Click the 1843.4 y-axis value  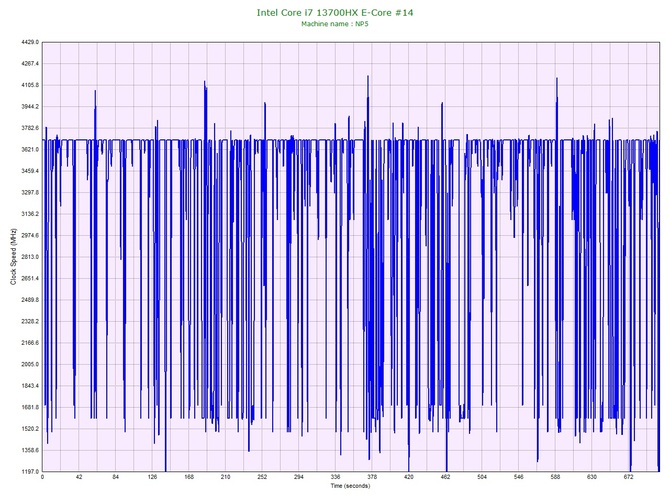coord(30,385)
